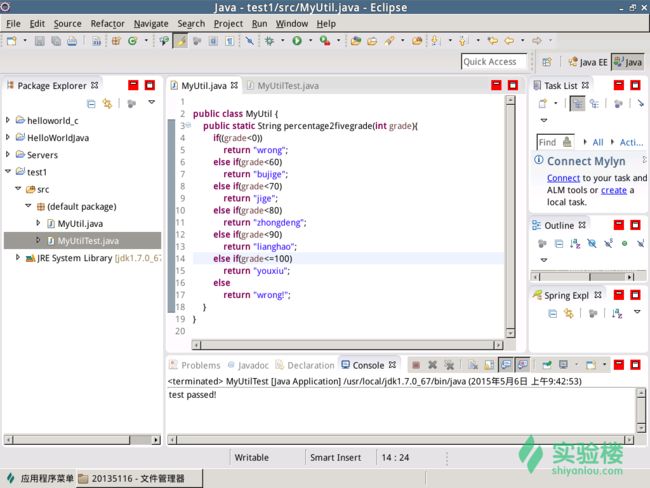650x488 pixels.
Task: Click the Debug bug icon in toolbar
Action: click(x=269, y=41)
